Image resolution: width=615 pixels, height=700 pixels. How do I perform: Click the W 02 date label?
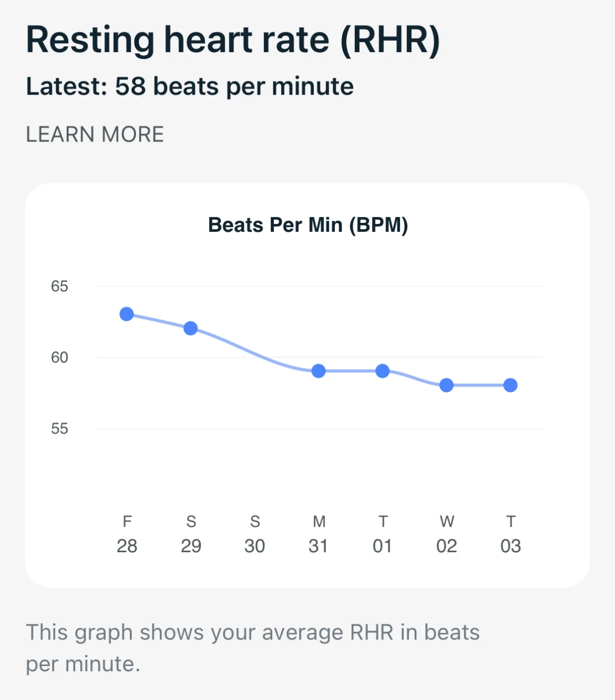[x=447, y=534]
